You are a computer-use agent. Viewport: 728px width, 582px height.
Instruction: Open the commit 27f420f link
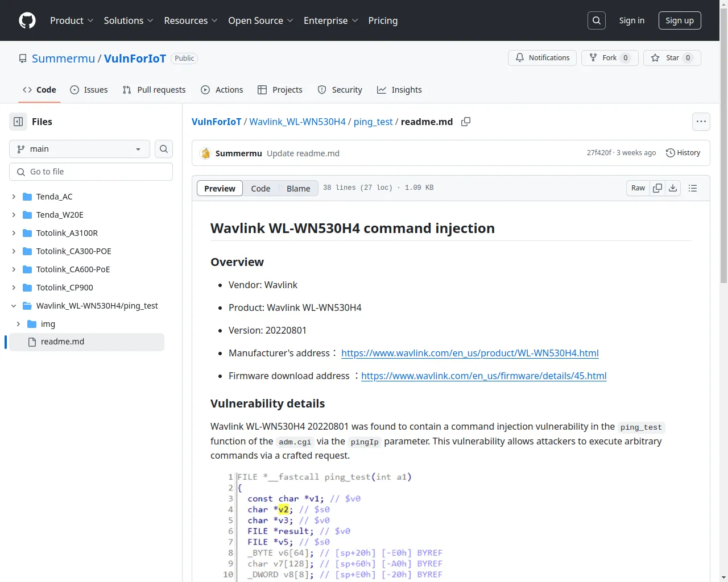click(x=599, y=153)
